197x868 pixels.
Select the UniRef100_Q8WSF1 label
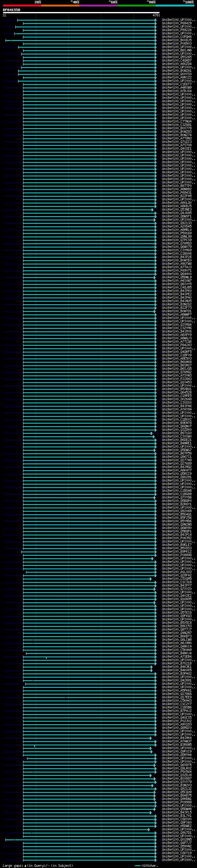(x=177, y=216)
